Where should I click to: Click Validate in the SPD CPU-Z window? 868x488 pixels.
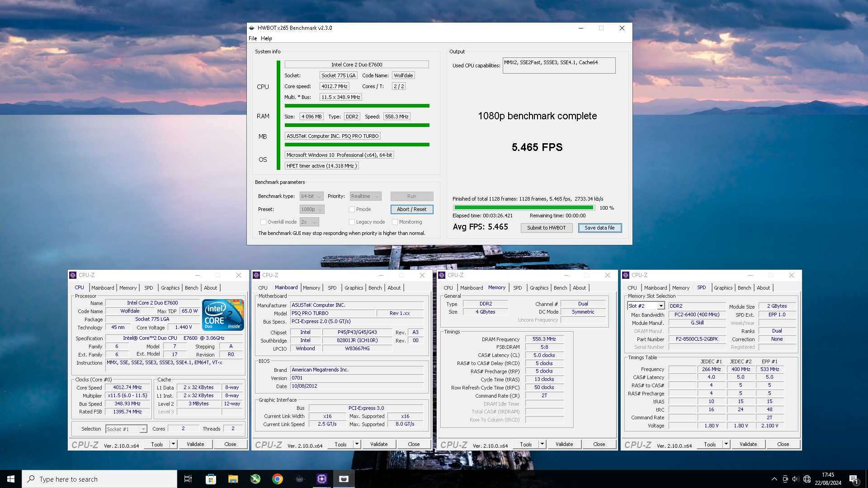(748, 445)
